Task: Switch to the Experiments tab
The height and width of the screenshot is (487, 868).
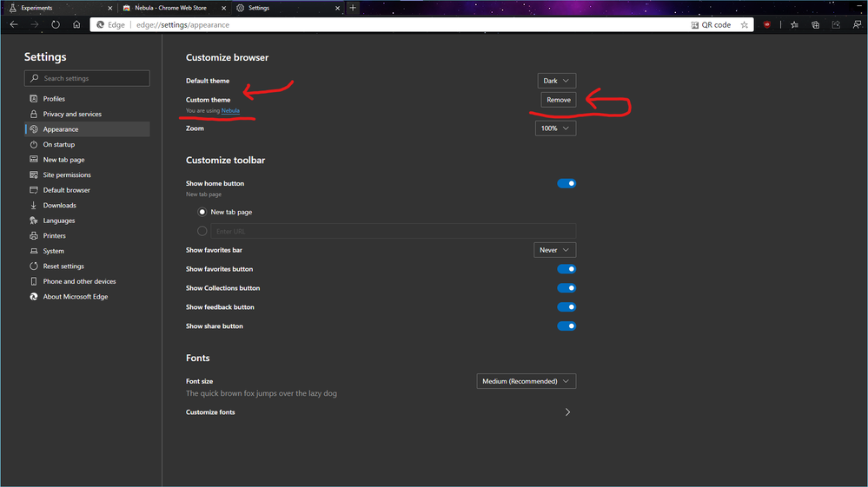Action: click(x=58, y=8)
